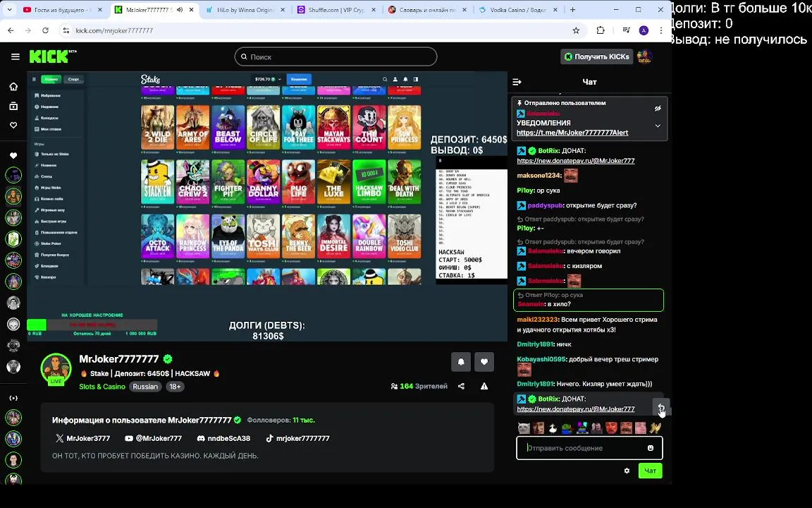This screenshot has width=812, height=508.
Task: Click the Получить KICKs button
Action: [596, 56]
